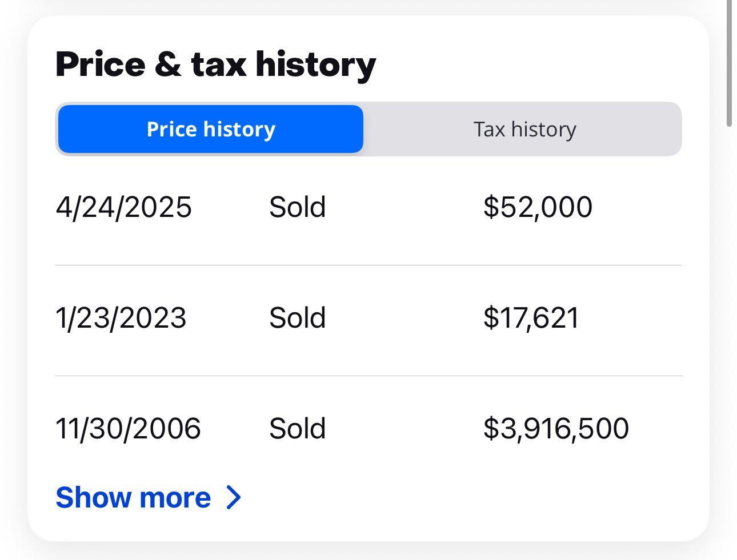Click the Sold label for 1/23/2023 row
Image resolution: width=737 pixels, height=560 pixels.
tap(297, 317)
